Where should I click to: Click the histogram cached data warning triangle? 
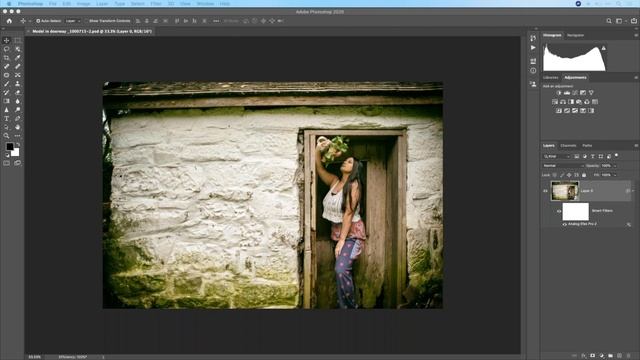point(603,48)
